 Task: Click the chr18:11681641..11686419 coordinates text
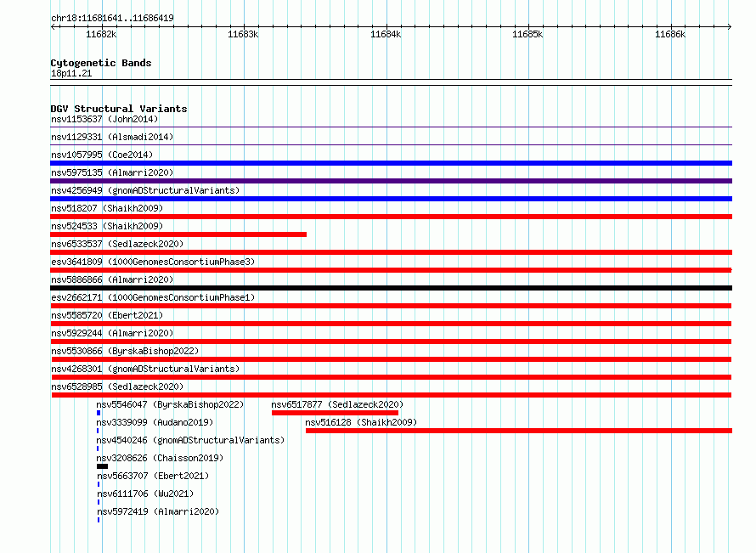[x=112, y=19]
